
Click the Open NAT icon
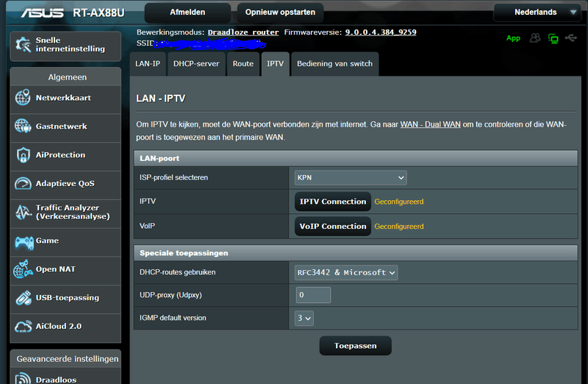[23, 269]
